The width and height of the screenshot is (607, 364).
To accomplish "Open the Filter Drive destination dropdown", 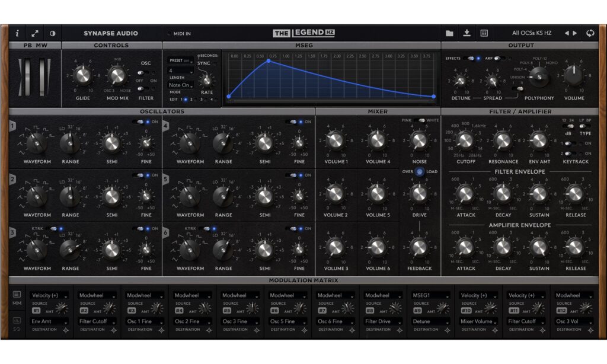I will click(383, 321).
